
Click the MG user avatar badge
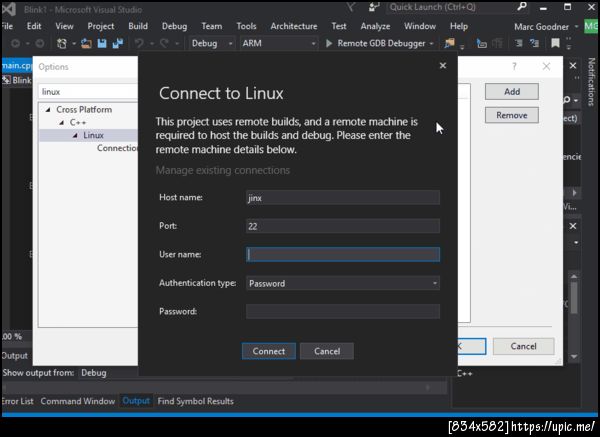[x=591, y=26]
